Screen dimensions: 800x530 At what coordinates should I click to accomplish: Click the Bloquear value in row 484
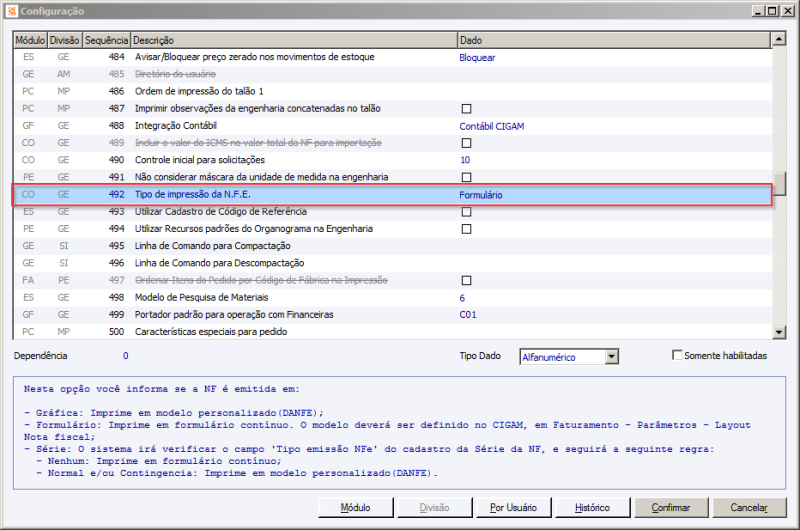coord(477,58)
